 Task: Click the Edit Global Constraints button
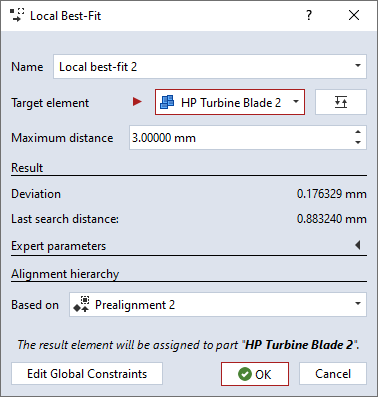pos(87,374)
